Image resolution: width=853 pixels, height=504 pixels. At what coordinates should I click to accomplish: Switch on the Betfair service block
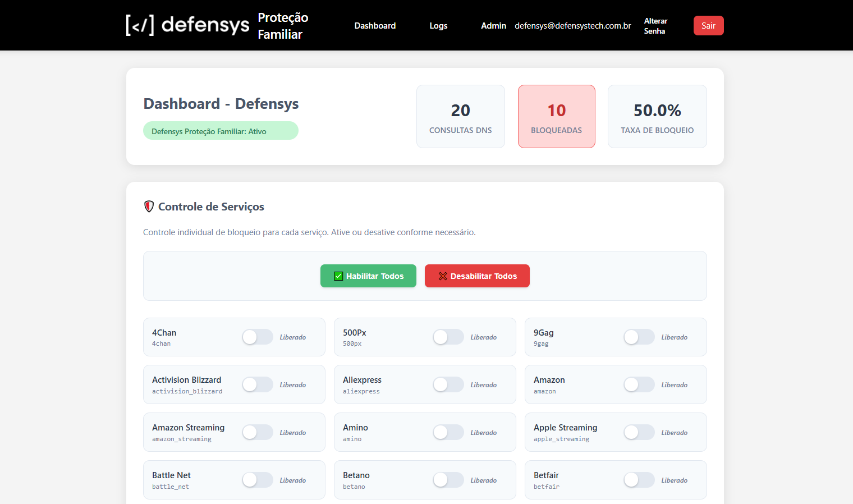[639, 480]
